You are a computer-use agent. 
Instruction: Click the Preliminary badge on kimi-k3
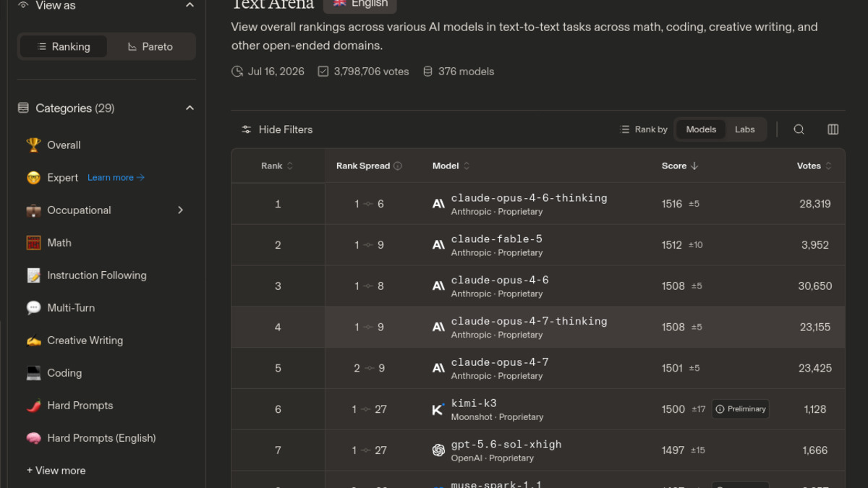[740, 409]
